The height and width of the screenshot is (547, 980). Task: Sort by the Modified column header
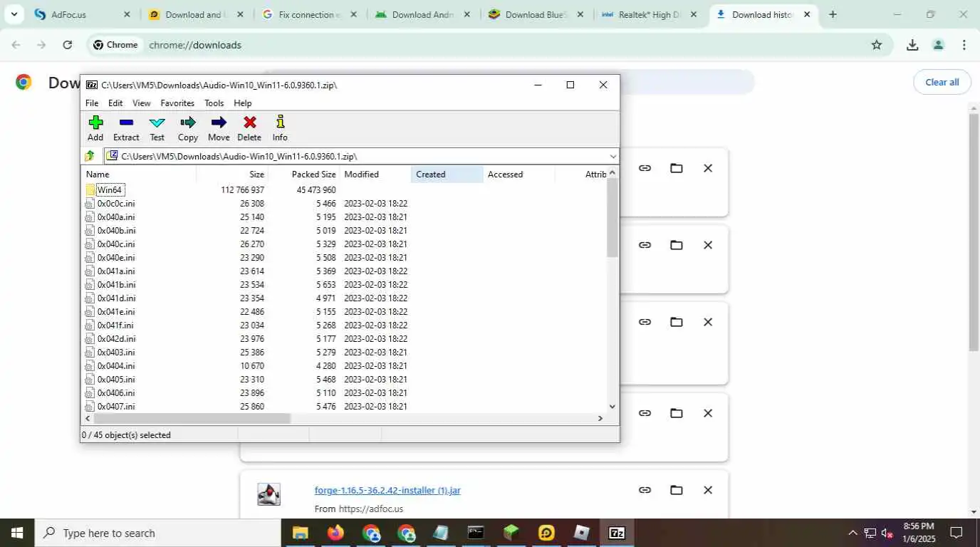tap(375, 174)
